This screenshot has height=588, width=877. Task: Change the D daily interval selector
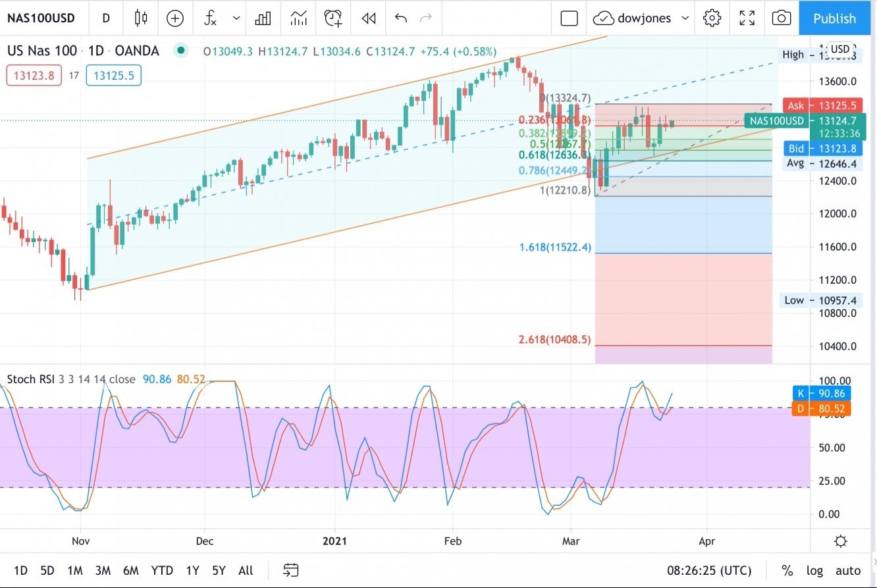106,18
